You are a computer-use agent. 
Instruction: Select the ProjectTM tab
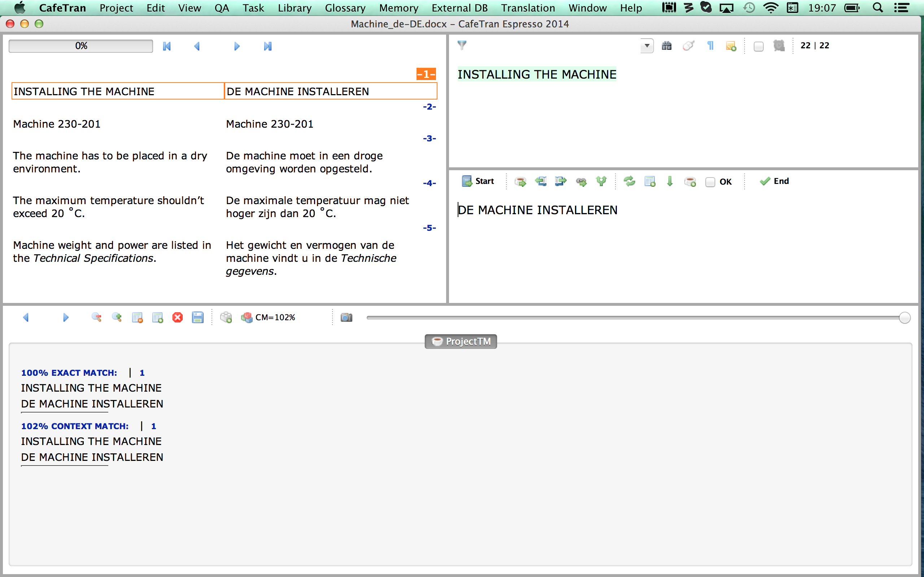tap(461, 341)
